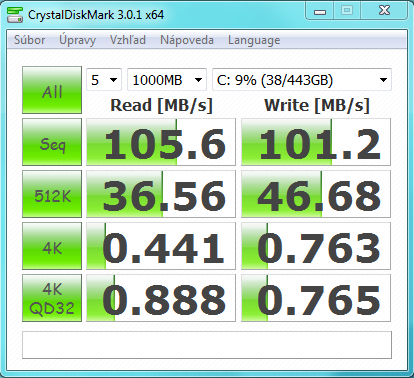Viewport: 414px width, 378px height.
Task: Open the Súbor menu
Action: [x=30, y=40]
